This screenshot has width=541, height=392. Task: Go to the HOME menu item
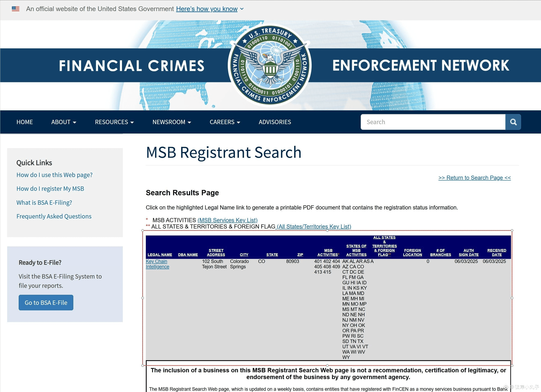click(25, 122)
